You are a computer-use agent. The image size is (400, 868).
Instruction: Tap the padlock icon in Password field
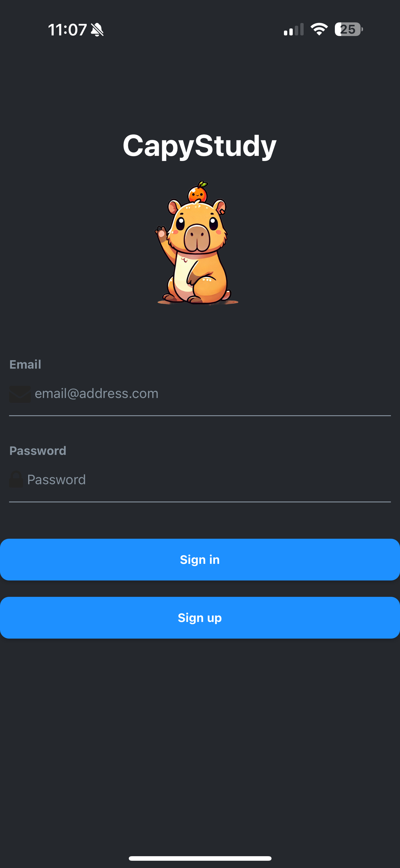pos(16,479)
